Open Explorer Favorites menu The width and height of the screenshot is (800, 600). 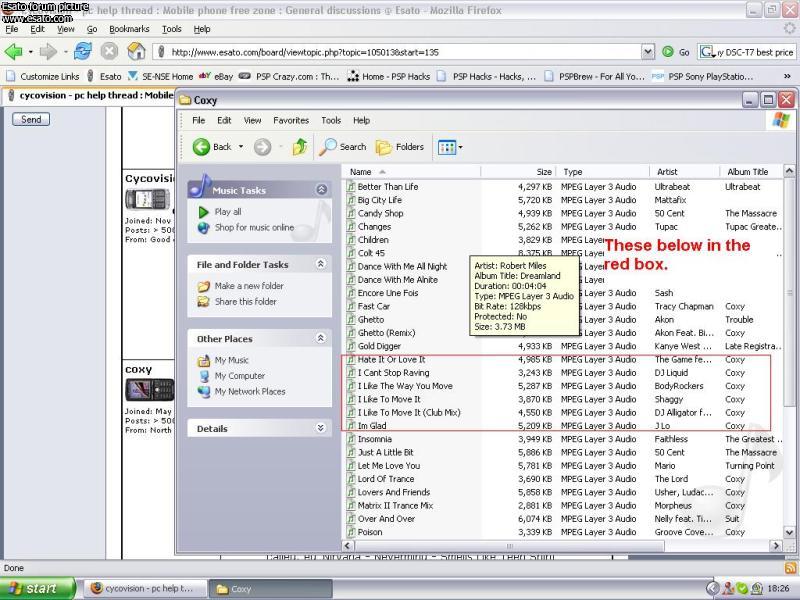(x=291, y=120)
